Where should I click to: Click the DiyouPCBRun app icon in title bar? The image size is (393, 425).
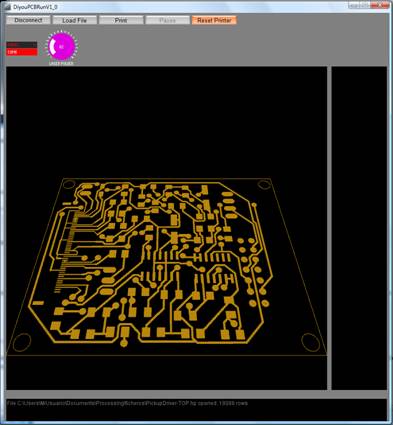[x=8, y=7]
